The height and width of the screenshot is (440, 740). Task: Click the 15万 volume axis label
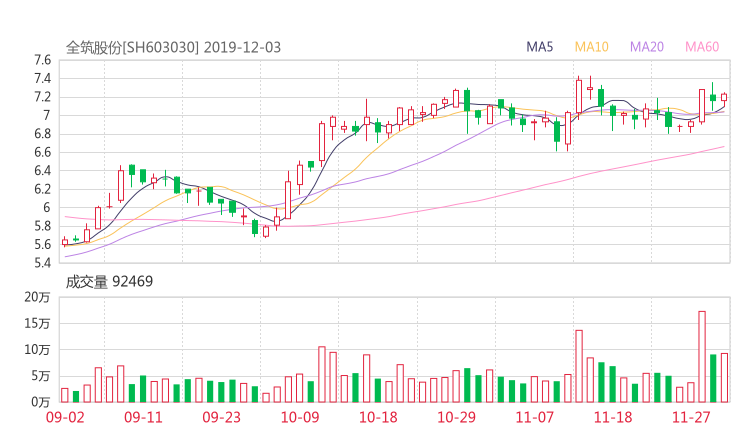click(37, 323)
